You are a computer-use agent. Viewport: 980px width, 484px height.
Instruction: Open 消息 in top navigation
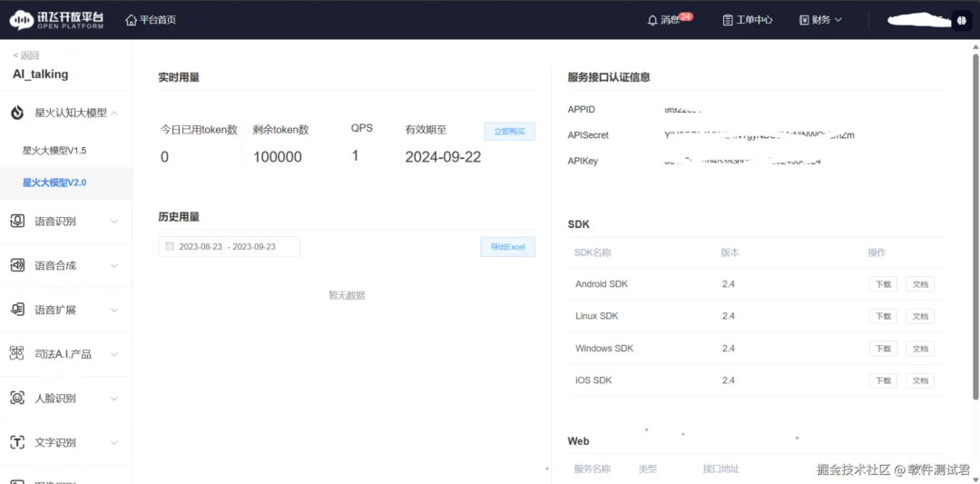[670, 20]
